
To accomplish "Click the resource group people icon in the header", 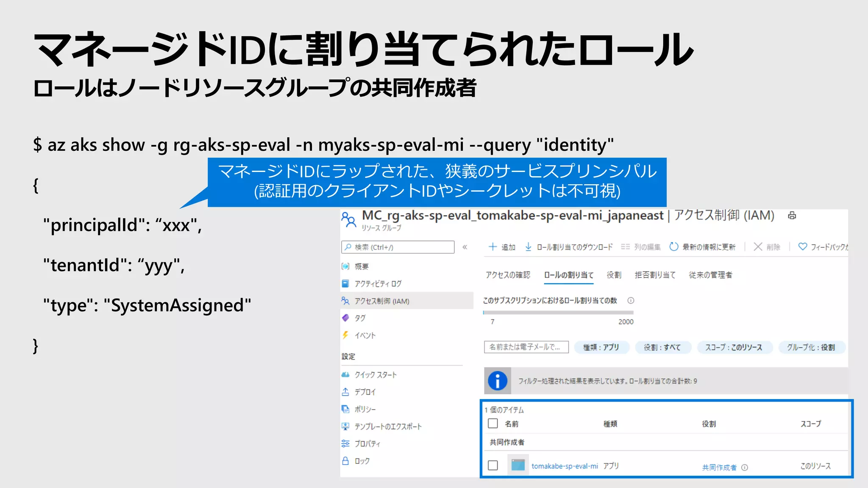I will 348,220.
